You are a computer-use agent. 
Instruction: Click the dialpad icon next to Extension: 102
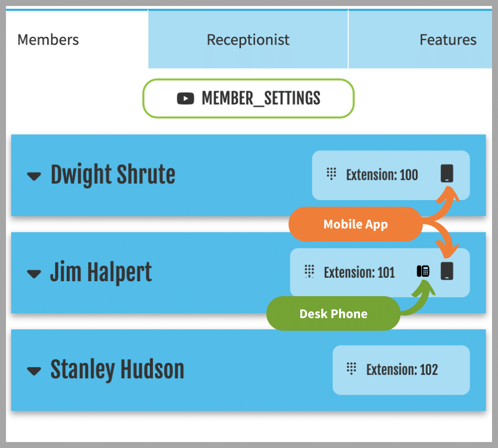coord(351,369)
